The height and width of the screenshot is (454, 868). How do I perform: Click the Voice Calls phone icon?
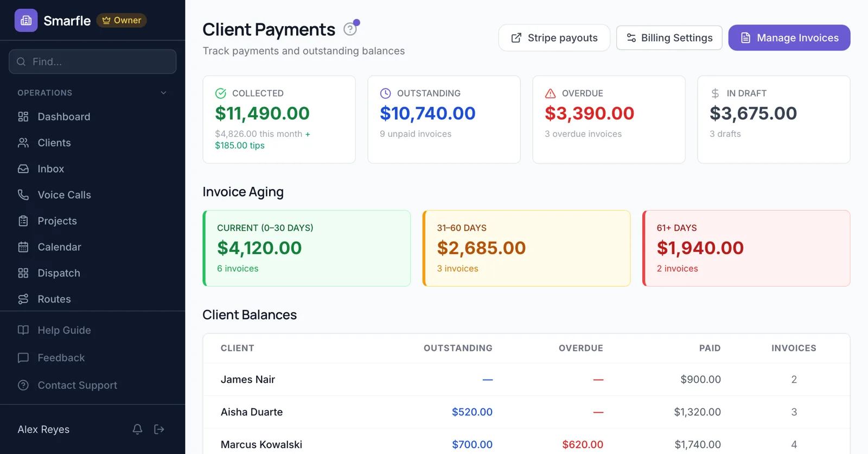(23, 195)
